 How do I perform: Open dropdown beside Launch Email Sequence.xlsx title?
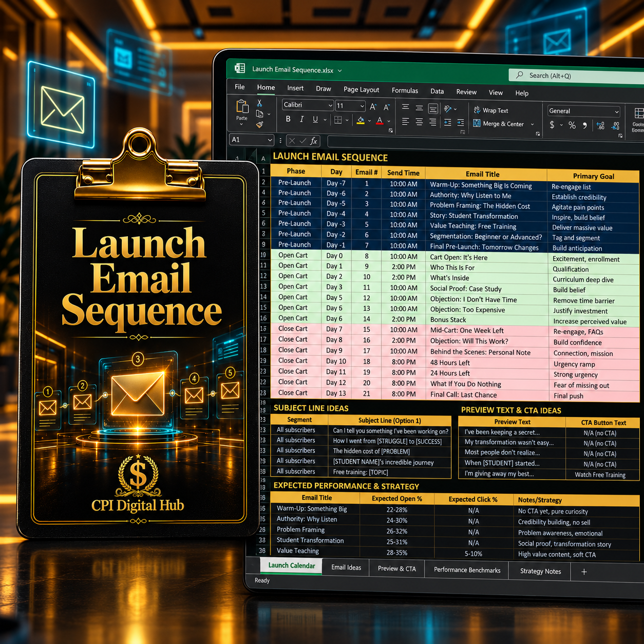tap(339, 71)
